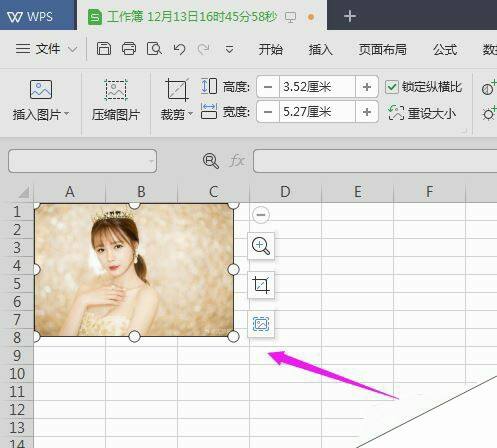
Task: Open a new tab with plus button
Action: pyautogui.click(x=350, y=16)
